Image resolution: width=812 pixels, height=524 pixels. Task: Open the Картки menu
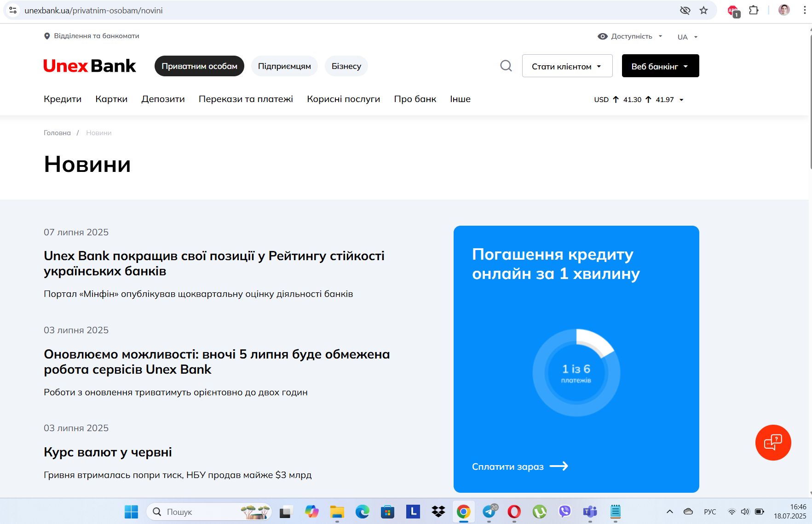(111, 99)
